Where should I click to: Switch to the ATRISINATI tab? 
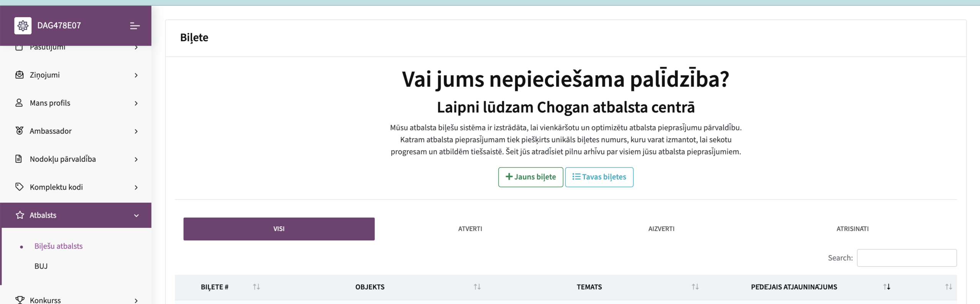tap(853, 229)
